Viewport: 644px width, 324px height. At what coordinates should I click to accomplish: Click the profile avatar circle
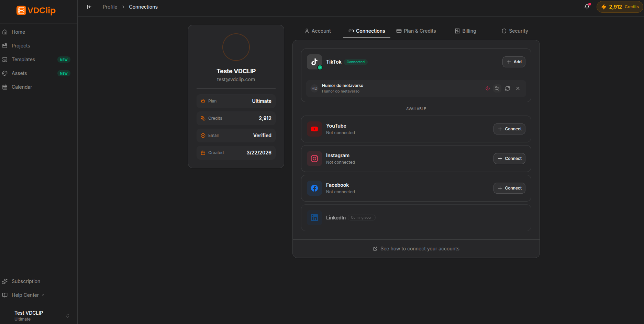pyautogui.click(x=236, y=47)
